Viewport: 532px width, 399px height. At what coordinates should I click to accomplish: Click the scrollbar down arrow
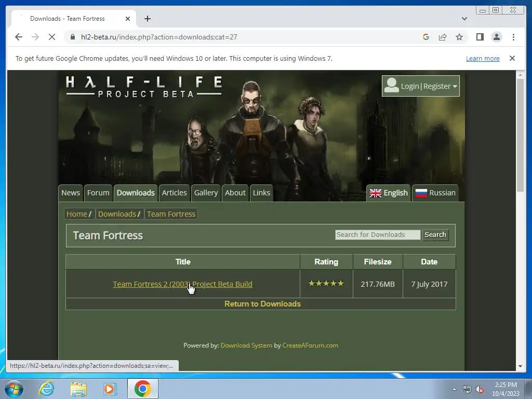pyautogui.click(x=520, y=366)
